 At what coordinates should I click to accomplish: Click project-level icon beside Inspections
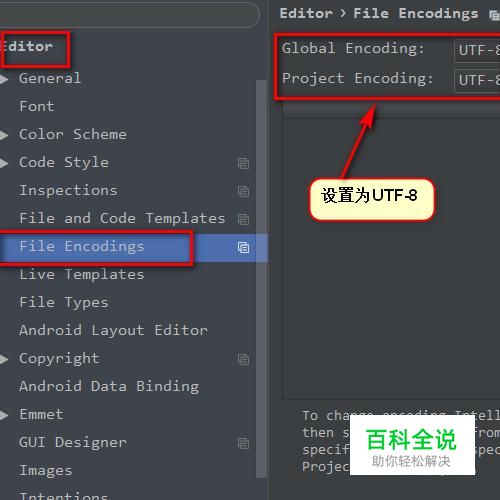pos(243,191)
